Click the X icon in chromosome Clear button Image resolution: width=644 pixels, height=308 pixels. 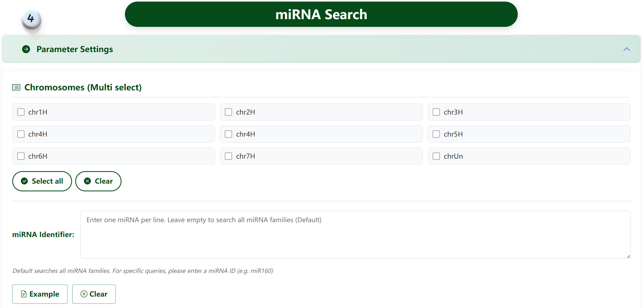click(87, 181)
